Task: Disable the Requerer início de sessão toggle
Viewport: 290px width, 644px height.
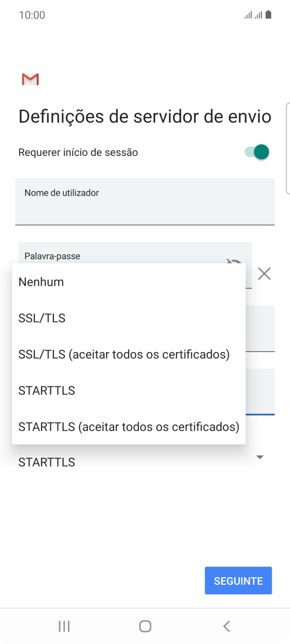Action: [x=255, y=152]
